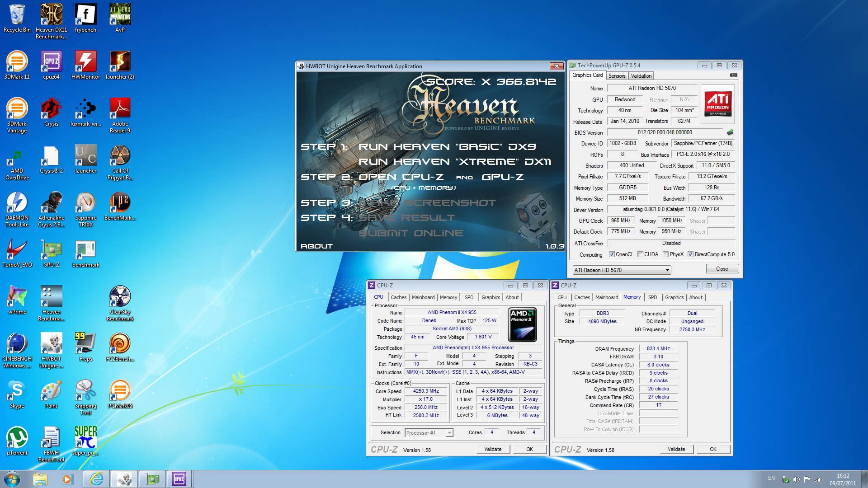Launch Fraps desktop shortcut
This screenshot has height=488, width=868.
[85, 347]
